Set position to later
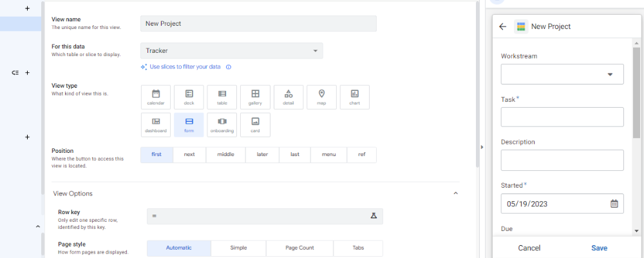The image size is (644, 258). click(x=262, y=155)
